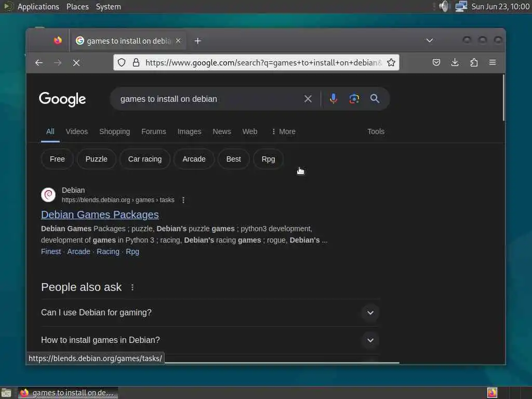The image size is (532, 399).
Task: Click the 'Debian' site name text
Action: pyautogui.click(x=73, y=190)
